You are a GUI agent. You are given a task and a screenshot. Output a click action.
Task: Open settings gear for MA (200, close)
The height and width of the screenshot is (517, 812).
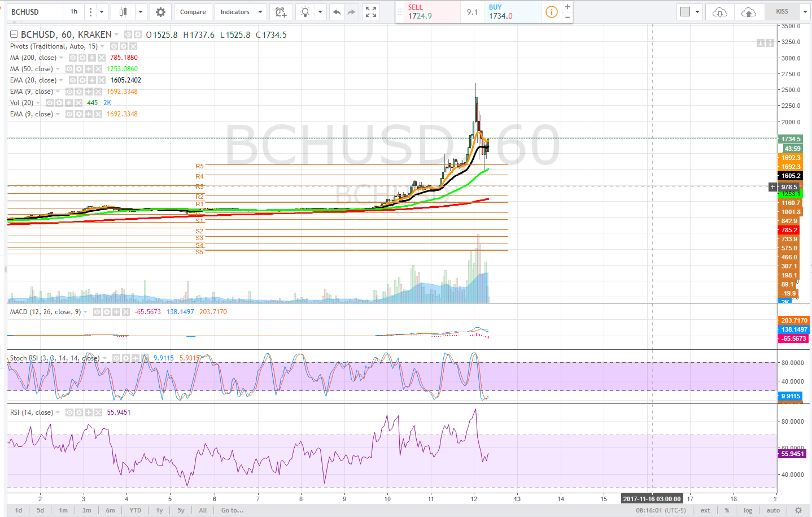coord(82,58)
